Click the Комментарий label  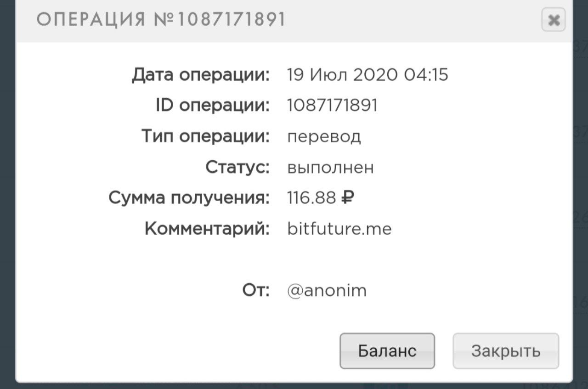(207, 229)
